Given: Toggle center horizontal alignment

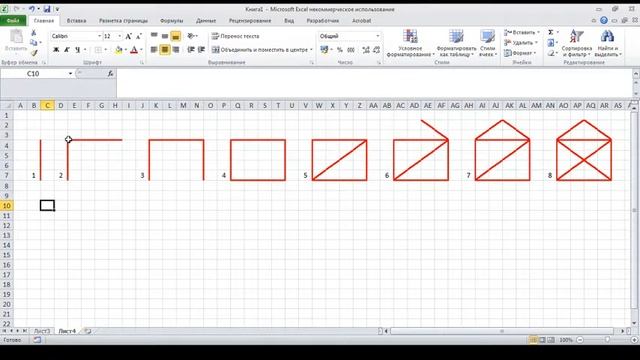Looking at the screenshot, I should [x=164, y=50].
